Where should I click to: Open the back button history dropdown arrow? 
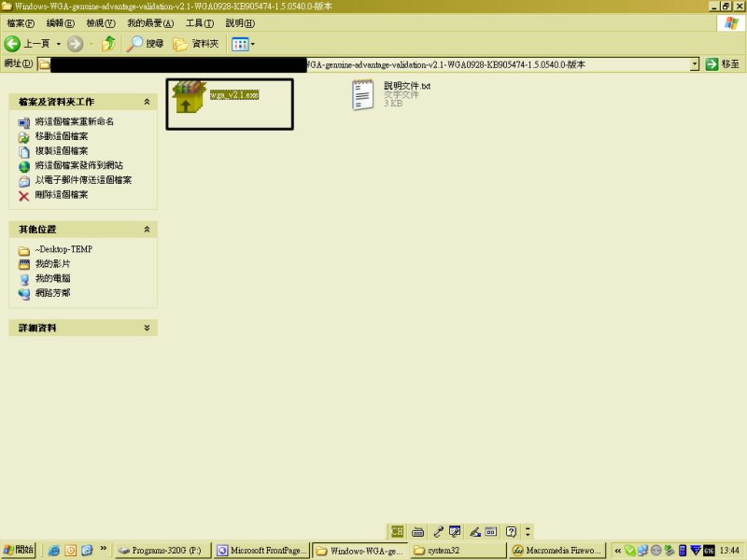tap(59, 44)
